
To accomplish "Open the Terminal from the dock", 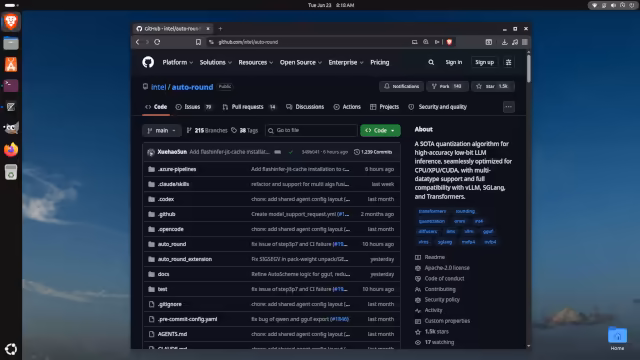I will [11, 86].
